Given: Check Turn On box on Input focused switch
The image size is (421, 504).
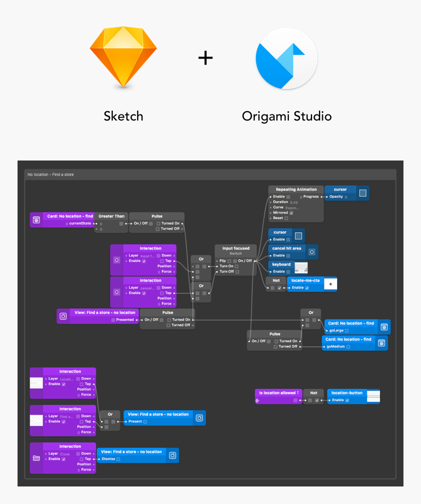Looking at the screenshot, I should (x=236, y=266).
